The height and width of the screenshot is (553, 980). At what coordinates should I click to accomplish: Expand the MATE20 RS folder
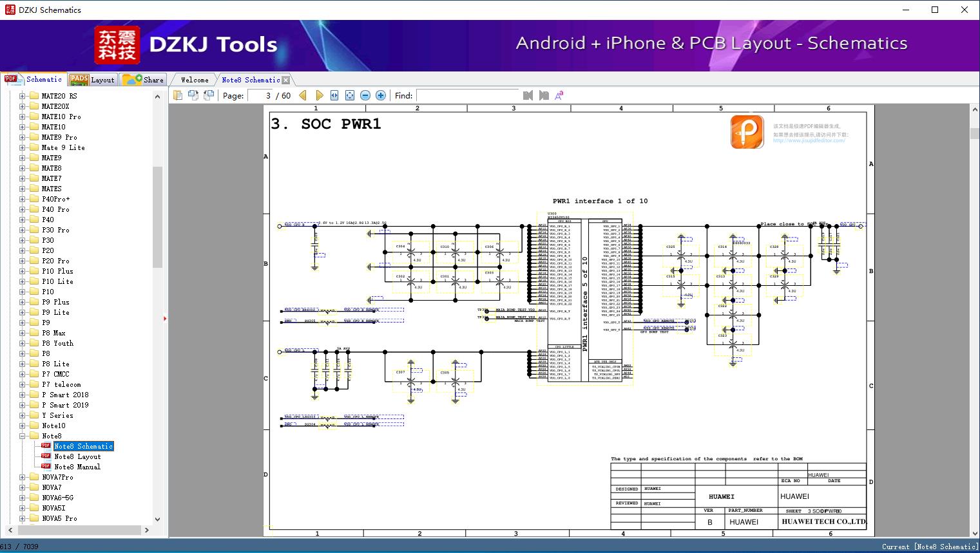(23, 96)
